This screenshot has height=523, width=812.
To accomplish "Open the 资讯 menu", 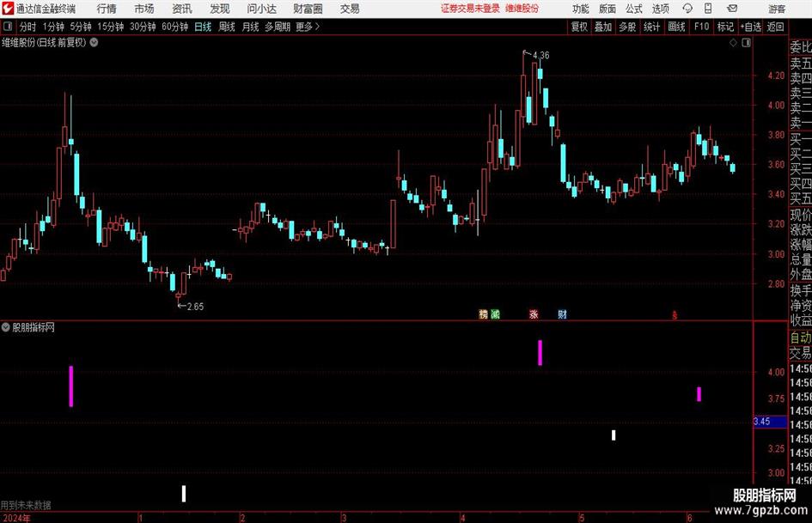I will click(182, 9).
